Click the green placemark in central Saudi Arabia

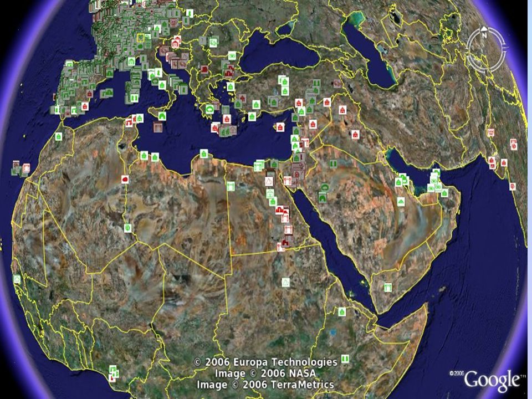click(401, 202)
